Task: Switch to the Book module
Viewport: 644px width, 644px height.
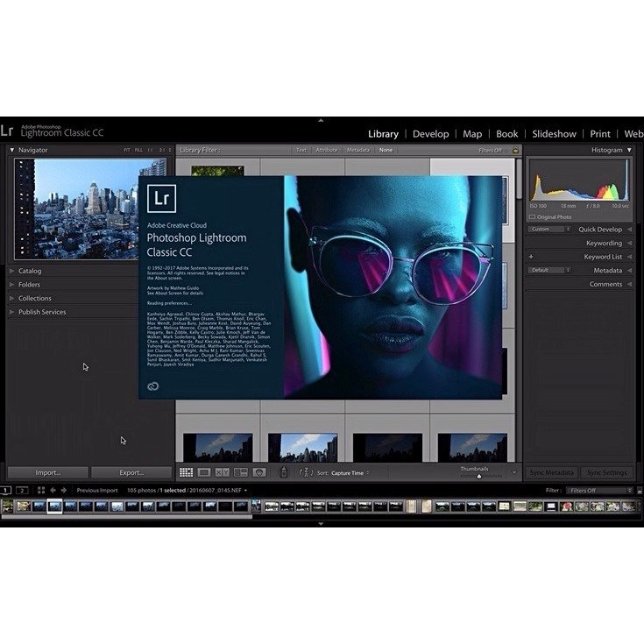Action: point(507,134)
